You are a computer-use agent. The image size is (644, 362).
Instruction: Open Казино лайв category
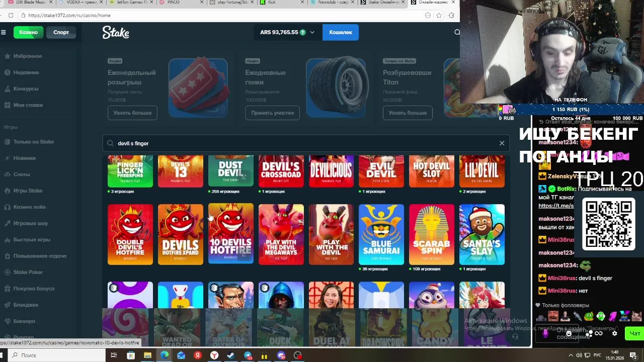[25, 207]
